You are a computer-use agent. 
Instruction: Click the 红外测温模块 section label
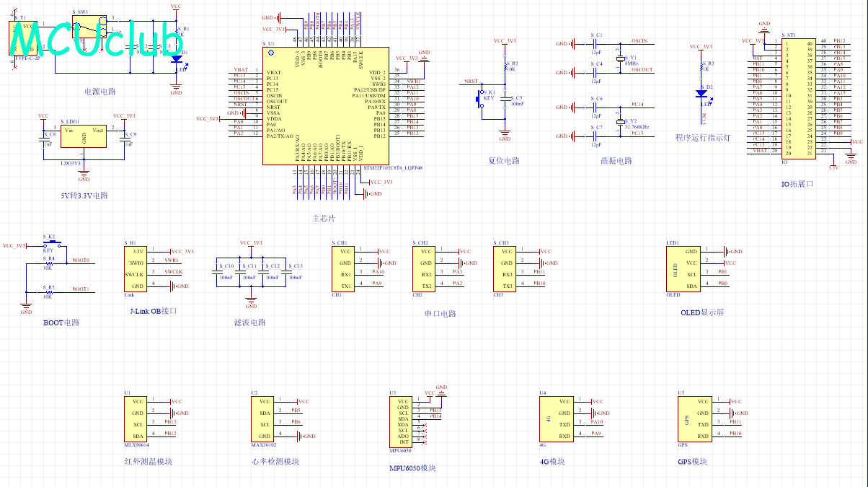click(x=149, y=461)
